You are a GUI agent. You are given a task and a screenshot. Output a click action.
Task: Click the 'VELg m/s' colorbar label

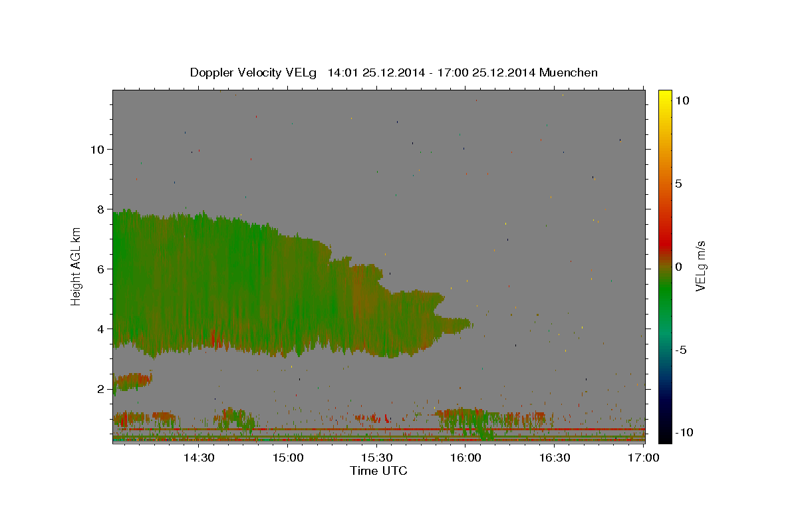(x=700, y=266)
